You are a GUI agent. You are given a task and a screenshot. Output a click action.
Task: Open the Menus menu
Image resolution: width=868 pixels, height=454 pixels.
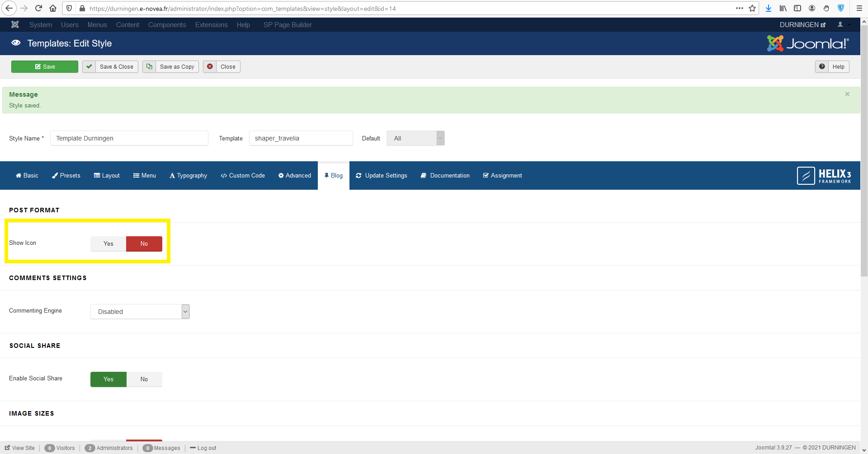coord(97,24)
